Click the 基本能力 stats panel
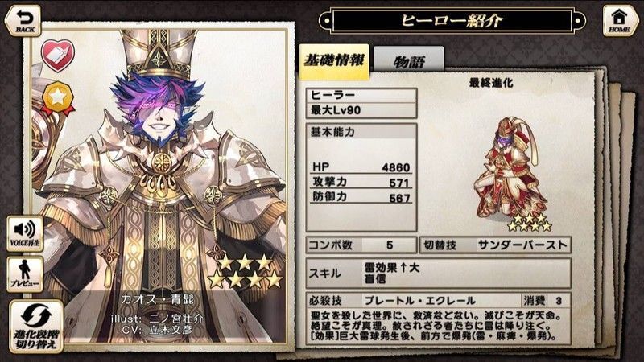Image resolution: width=644 pixels, height=362 pixels. (361, 177)
